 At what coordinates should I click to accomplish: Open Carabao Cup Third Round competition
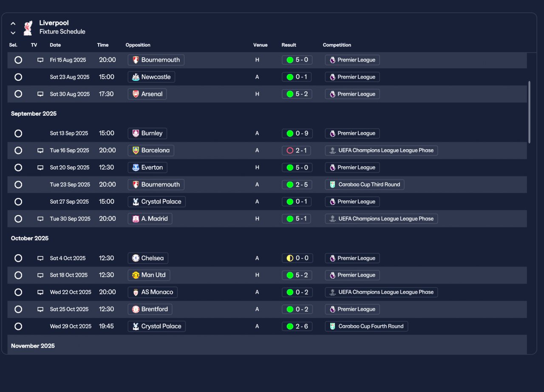(365, 185)
